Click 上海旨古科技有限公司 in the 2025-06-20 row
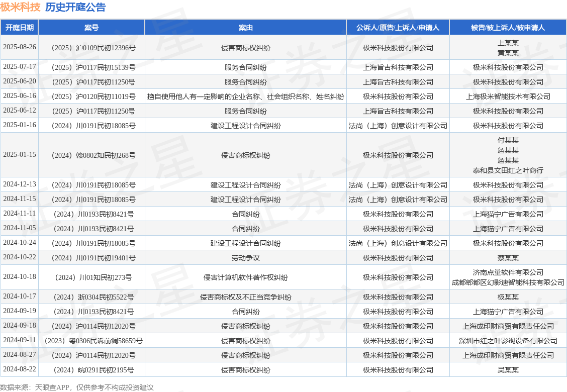The height and width of the screenshot is (392, 567). click(398, 82)
